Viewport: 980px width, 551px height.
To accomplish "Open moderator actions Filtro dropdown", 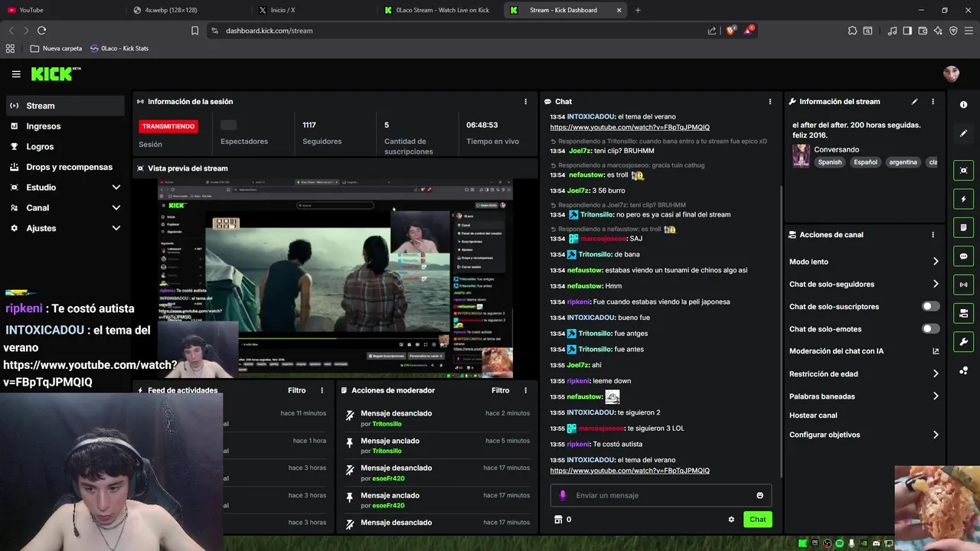I will (500, 390).
